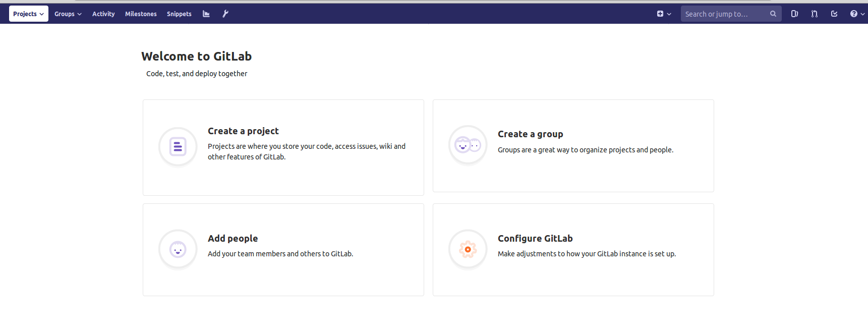
Task: Expand the Groups dropdown
Action: (x=68, y=14)
